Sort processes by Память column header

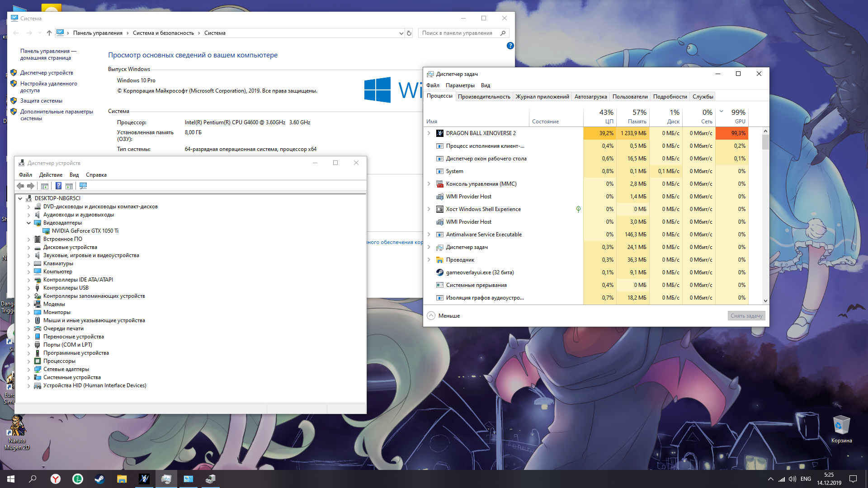633,116
